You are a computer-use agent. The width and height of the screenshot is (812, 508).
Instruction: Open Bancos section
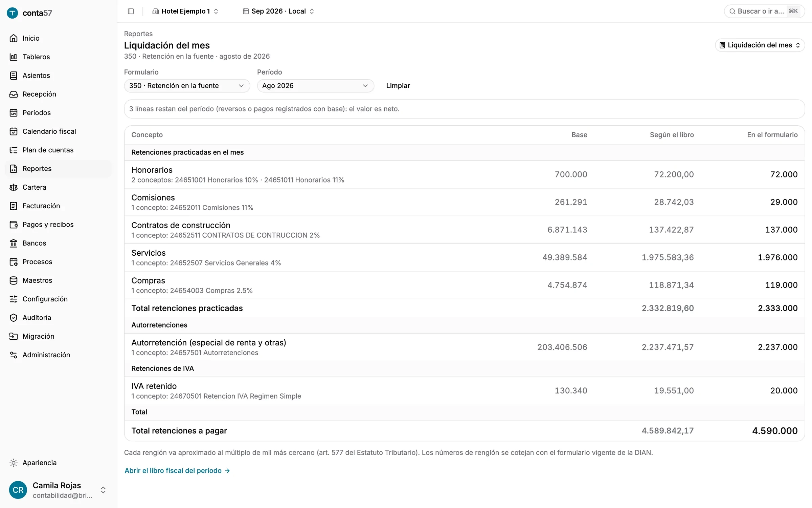[x=58, y=243]
